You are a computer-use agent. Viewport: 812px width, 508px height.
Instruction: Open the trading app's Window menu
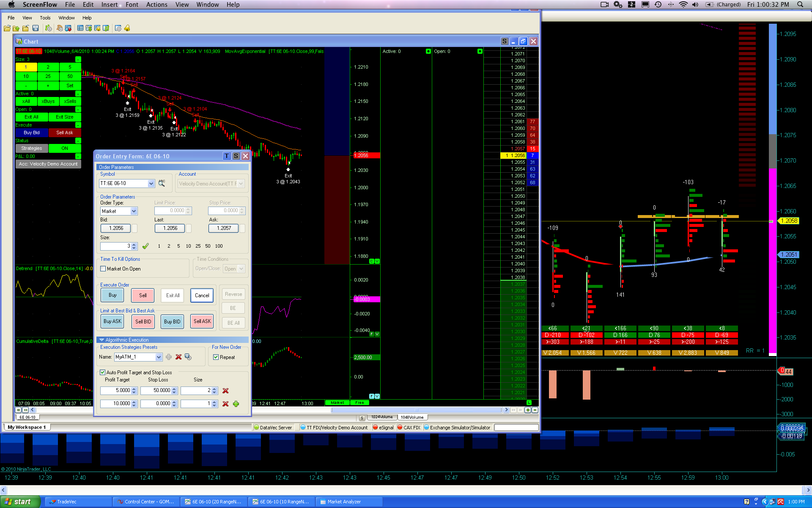[x=66, y=18]
